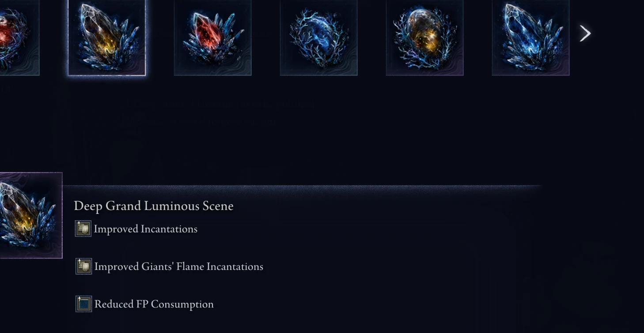Image resolution: width=644 pixels, height=333 pixels.
Task: Choose the blue coral-wreathed orb relic
Action: coord(318,37)
